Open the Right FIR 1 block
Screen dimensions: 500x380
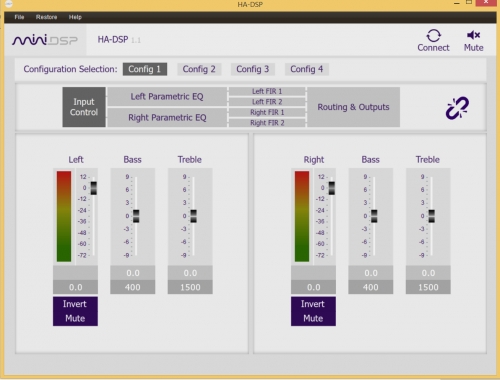pos(267,112)
